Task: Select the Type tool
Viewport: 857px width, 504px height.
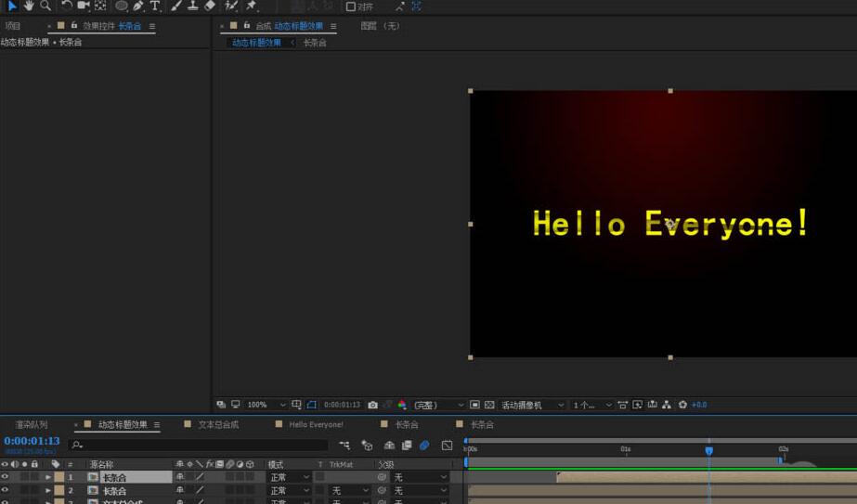Action: tap(155, 6)
